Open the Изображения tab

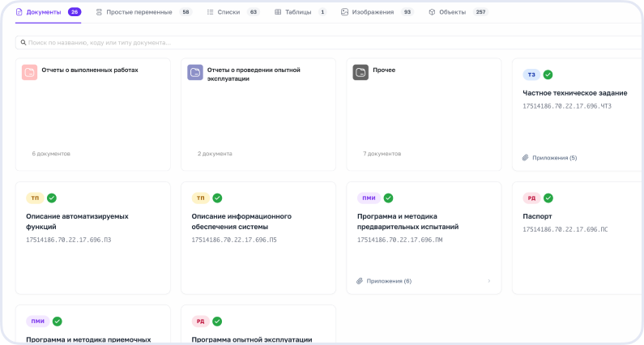click(377, 12)
